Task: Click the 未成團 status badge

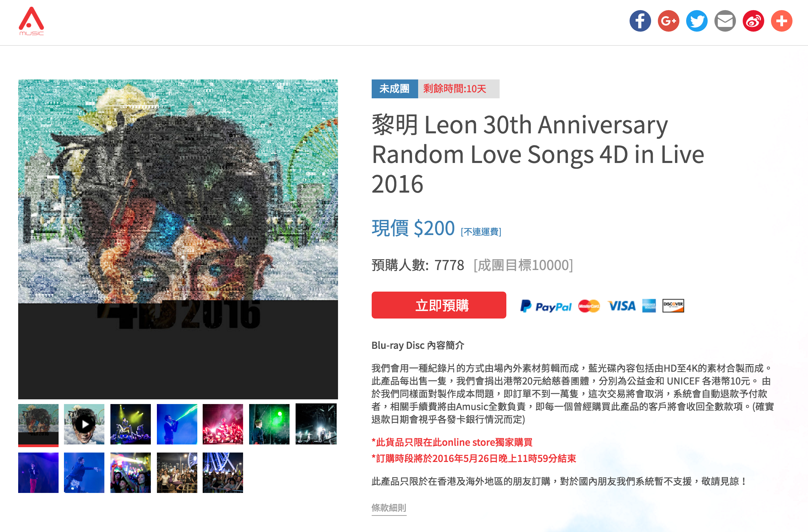Action: (395, 89)
